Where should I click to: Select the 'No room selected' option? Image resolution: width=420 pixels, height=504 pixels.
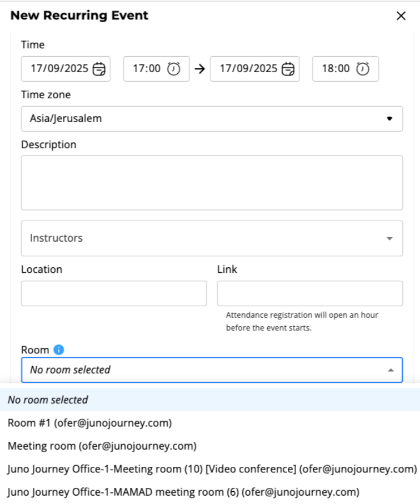tap(48, 400)
